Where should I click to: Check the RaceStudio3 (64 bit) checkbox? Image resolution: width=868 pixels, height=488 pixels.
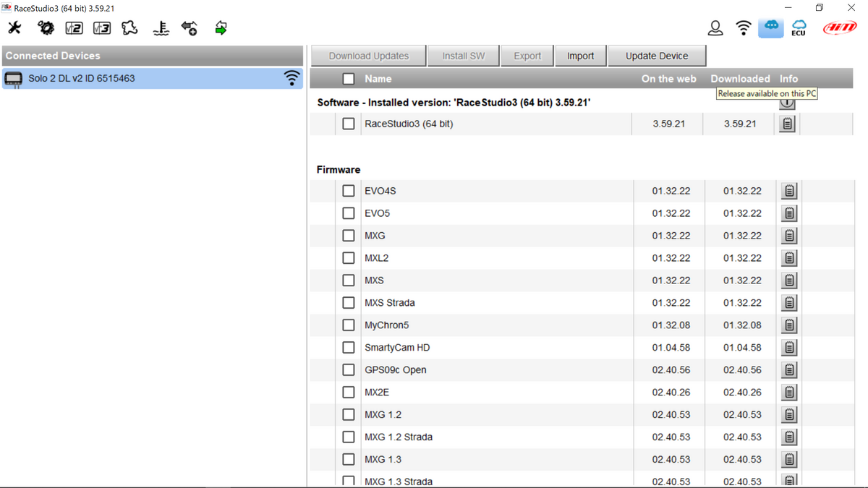pyautogui.click(x=349, y=124)
